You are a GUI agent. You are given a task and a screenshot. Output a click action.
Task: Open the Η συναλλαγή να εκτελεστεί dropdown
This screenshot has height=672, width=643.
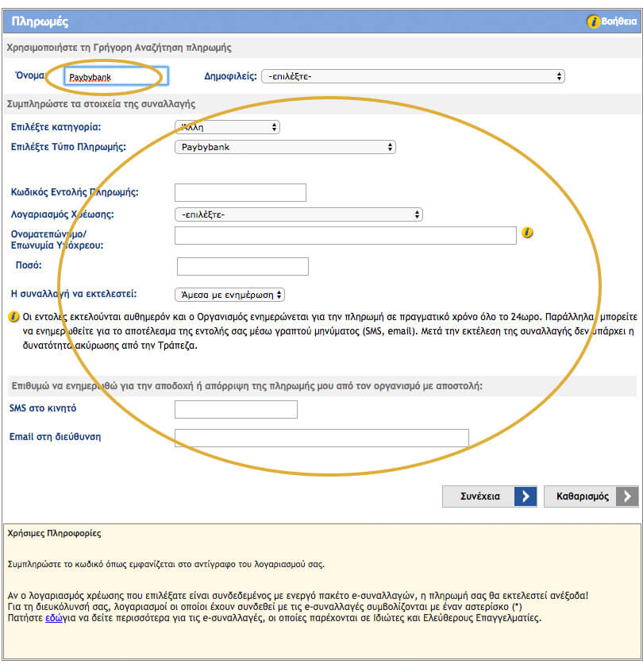point(229,295)
